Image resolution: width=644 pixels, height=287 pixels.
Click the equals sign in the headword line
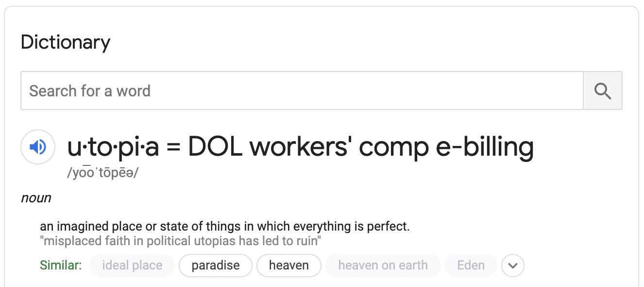(x=173, y=148)
